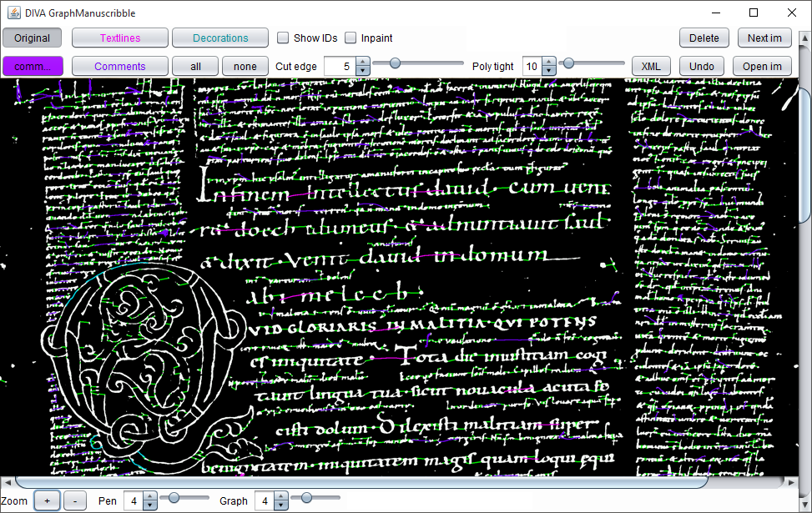Screen dimensions: 812x513
Task: Click the 'all' button
Action: [195, 66]
